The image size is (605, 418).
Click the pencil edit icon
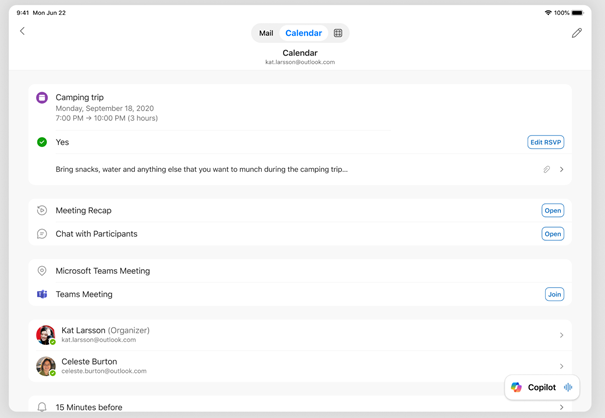(576, 33)
